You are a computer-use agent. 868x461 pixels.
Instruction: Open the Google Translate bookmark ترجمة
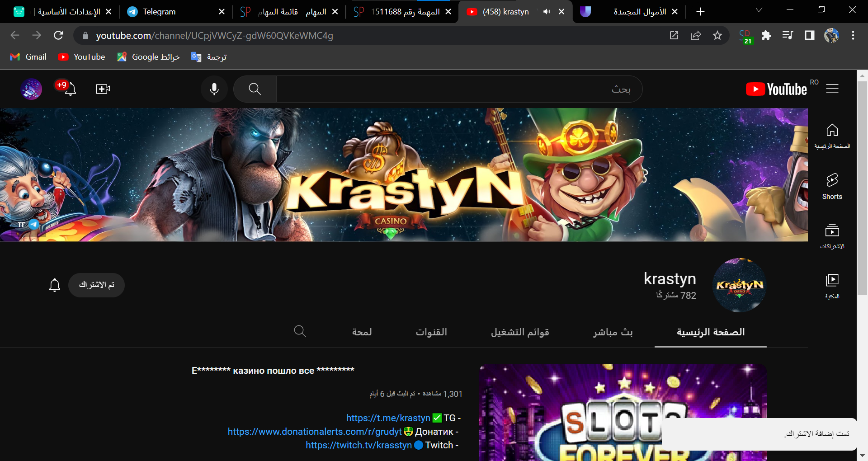[x=209, y=57]
